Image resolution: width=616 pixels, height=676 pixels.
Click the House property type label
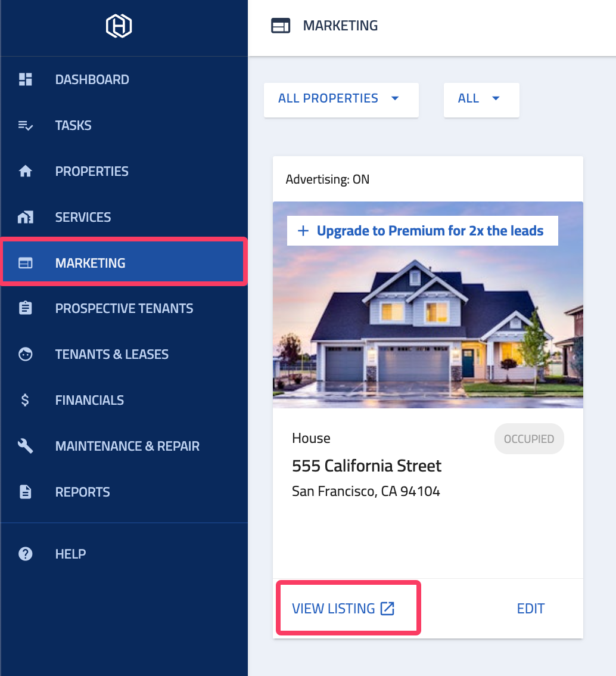(311, 438)
